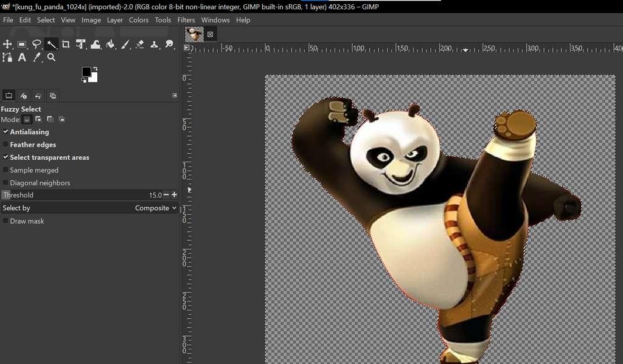The image size is (623, 364).
Task: Open the View menu
Action: (x=68, y=20)
